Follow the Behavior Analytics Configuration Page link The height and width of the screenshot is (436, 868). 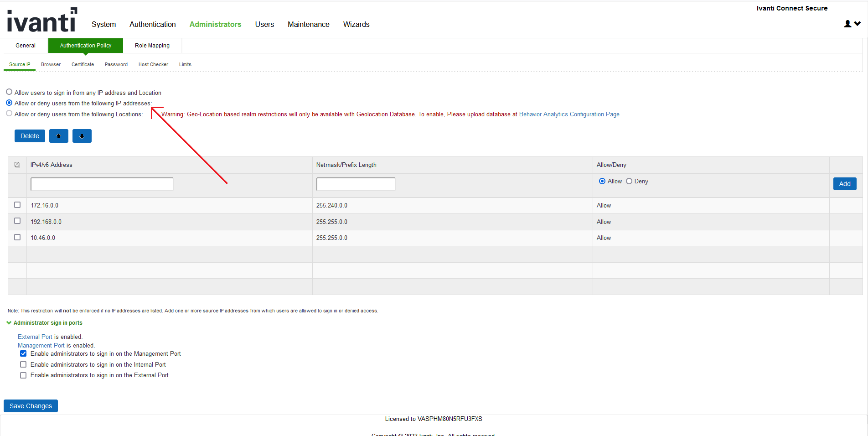click(569, 114)
